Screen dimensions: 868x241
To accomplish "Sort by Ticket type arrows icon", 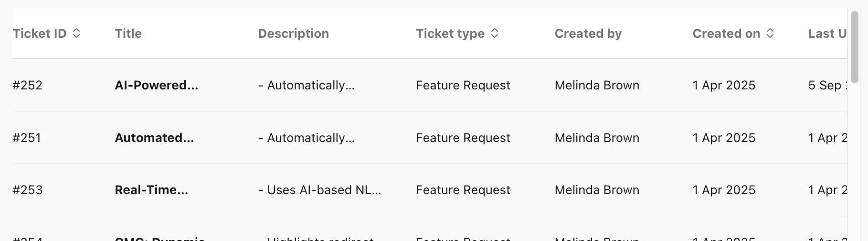I will tap(495, 33).
